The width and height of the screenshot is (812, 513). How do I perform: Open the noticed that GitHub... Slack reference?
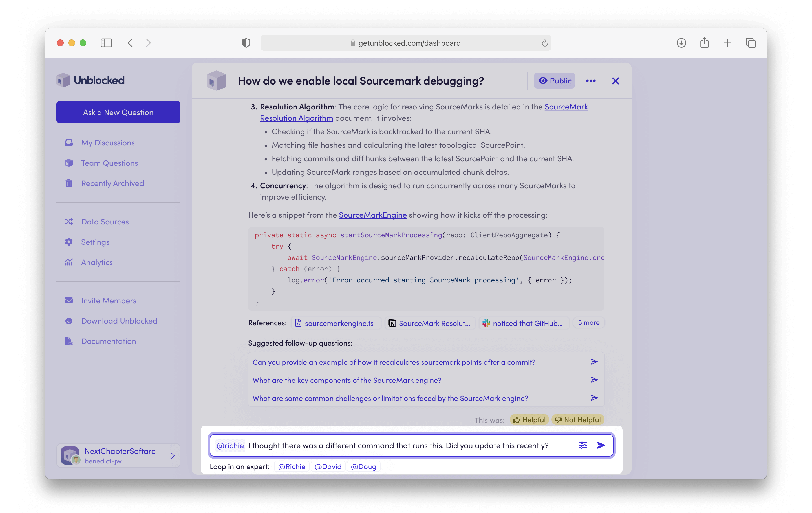(x=524, y=323)
